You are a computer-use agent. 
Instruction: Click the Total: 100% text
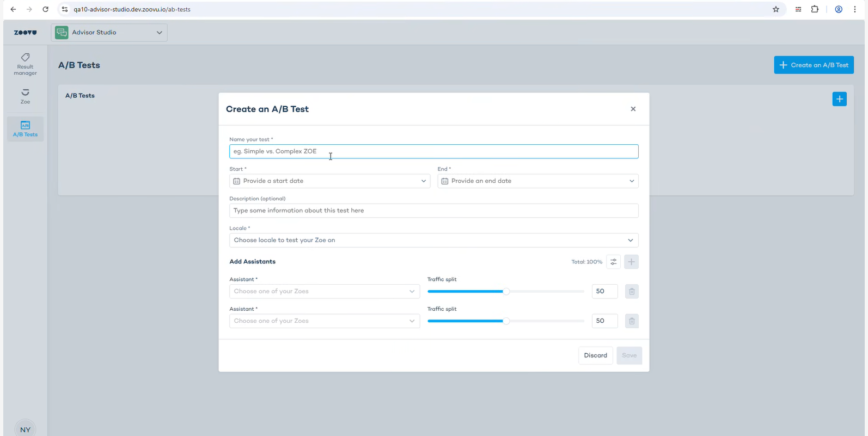tap(586, 262)
